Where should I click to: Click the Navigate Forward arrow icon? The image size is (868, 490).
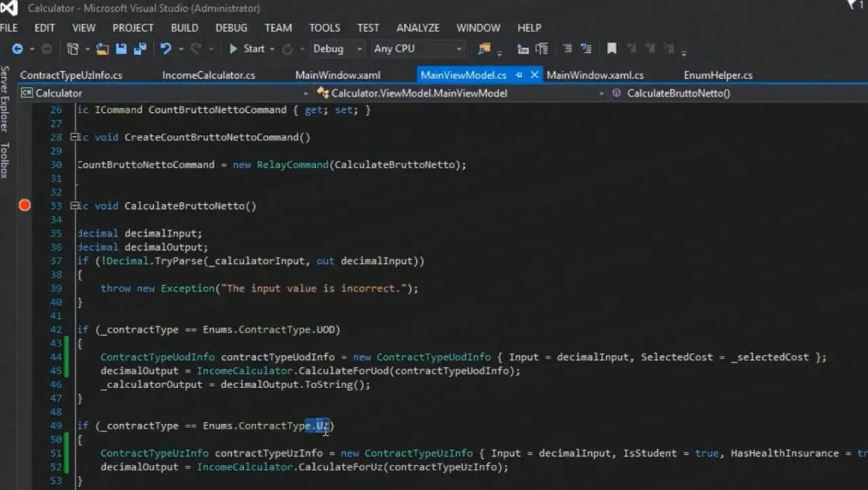point(46,49)
